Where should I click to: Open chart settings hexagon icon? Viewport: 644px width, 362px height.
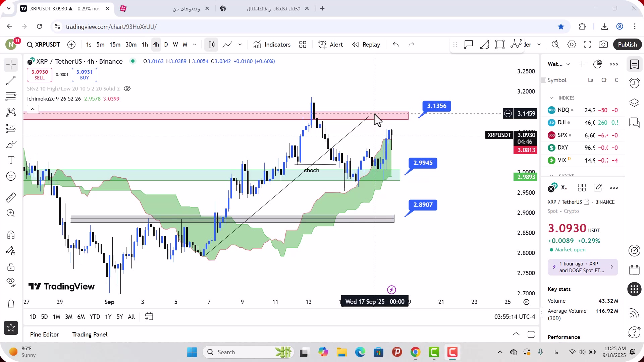click(572, 45)
